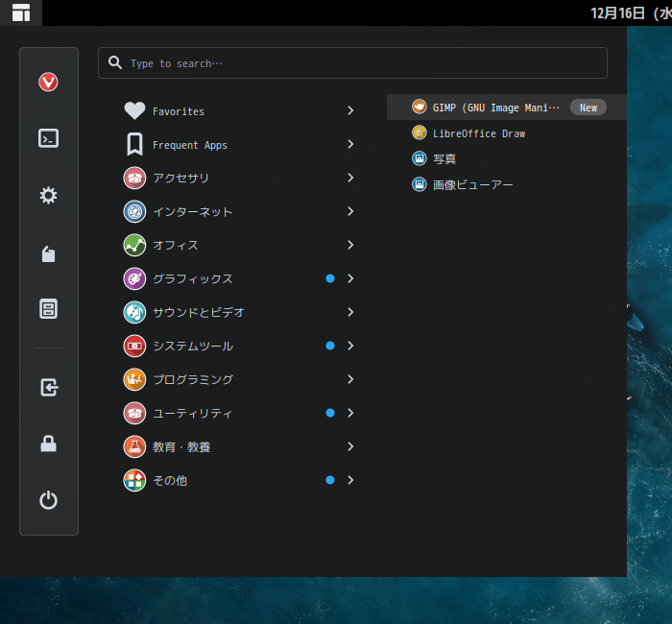This screenshot has width=672, height=624.
Task: Expand the グラフィックス chevron
Action: point(350,278)
